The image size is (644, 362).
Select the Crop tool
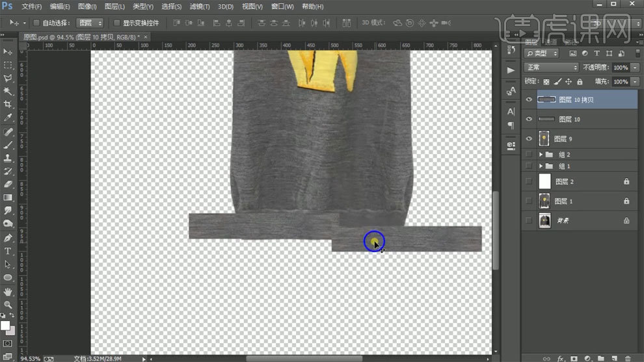(7, 104)
